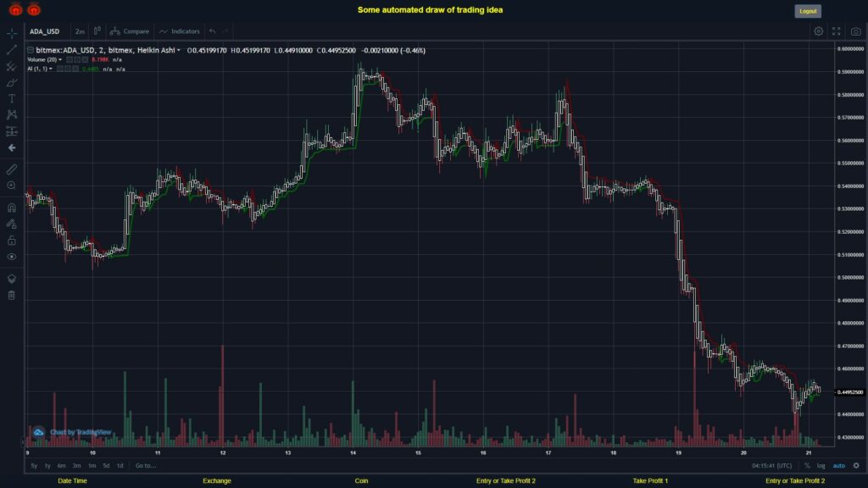Viewport: 868px width, 488px height.
Task: Toggle the auto scale option
Action: (x=838, y=466)
